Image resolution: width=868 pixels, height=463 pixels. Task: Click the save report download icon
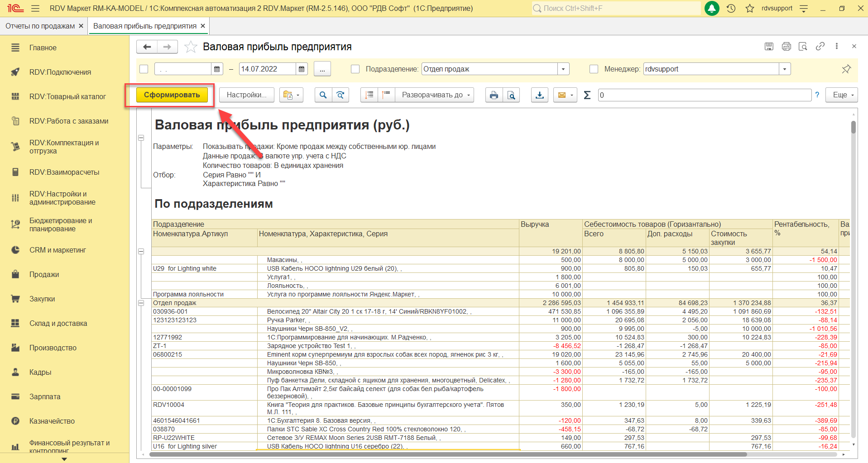tap(539, 95)
